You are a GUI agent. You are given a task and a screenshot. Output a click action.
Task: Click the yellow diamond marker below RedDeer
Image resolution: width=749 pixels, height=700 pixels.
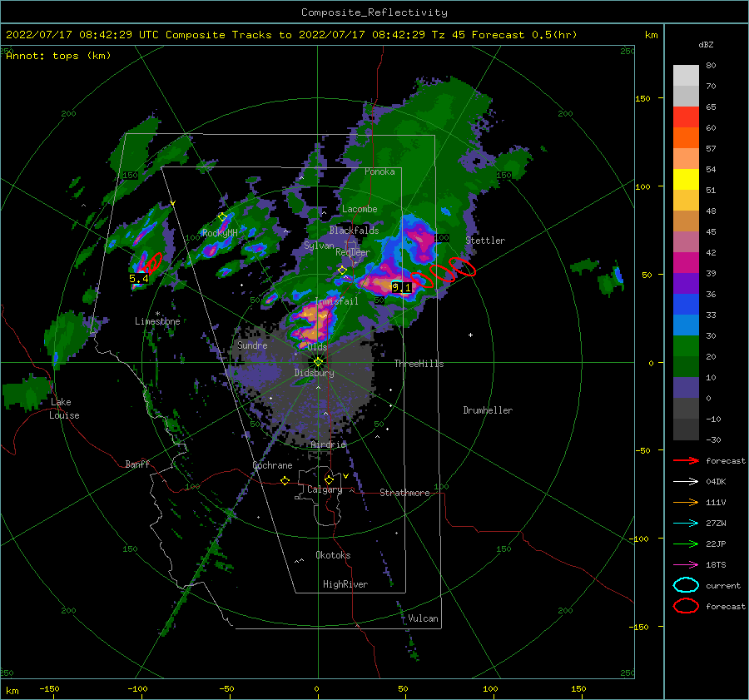tap(342, 271)
